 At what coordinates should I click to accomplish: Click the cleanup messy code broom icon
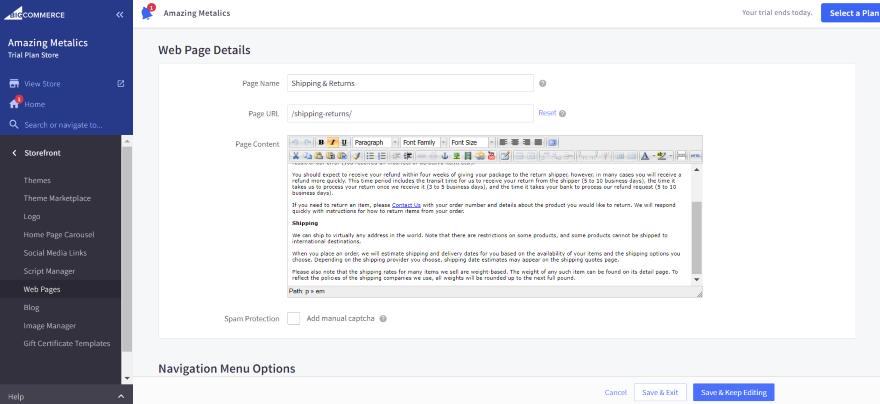[356, 156]
